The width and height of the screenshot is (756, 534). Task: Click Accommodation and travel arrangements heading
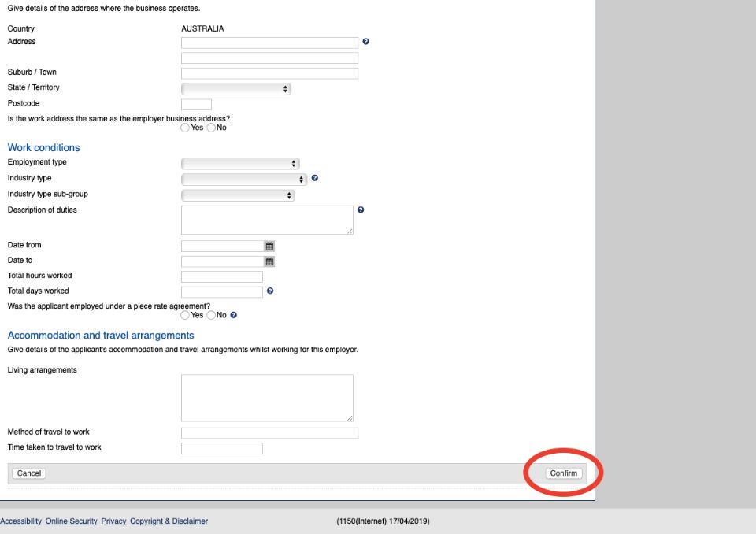(x=100, y=336)
